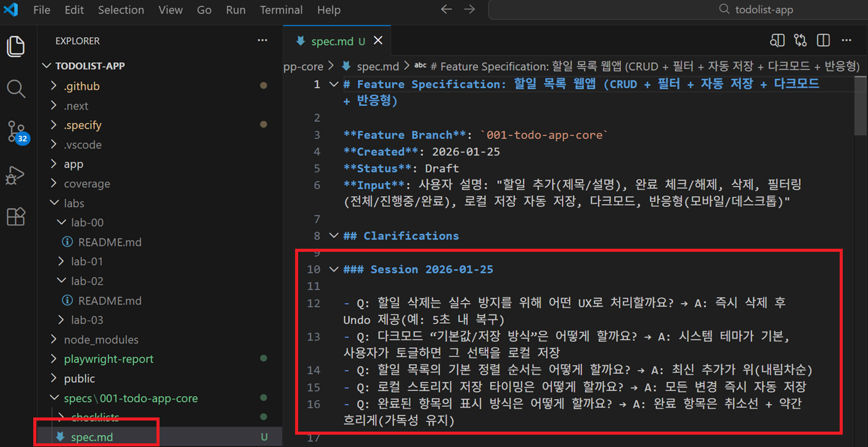The width and height of the screenshot is (868, 447).
Task: Open preview to the side icon
Action: click(x=777, y=41)
